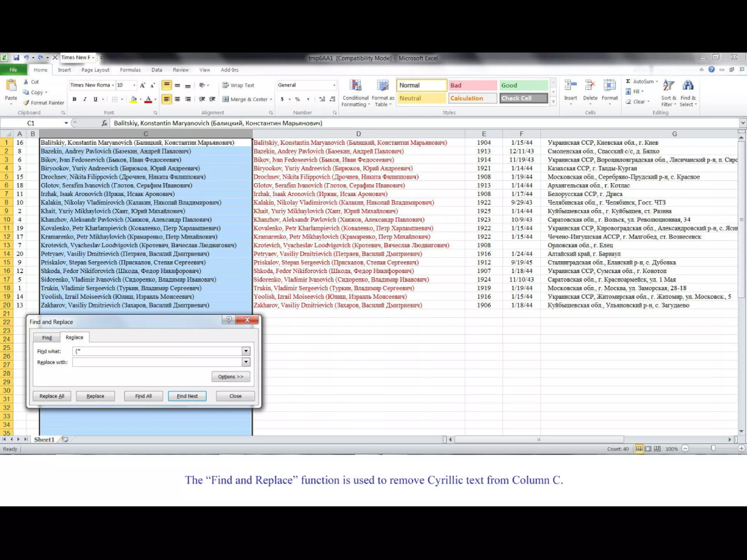747x560 pixels.
Task: Click the zoom slider handle
Action: coord(713,448)
